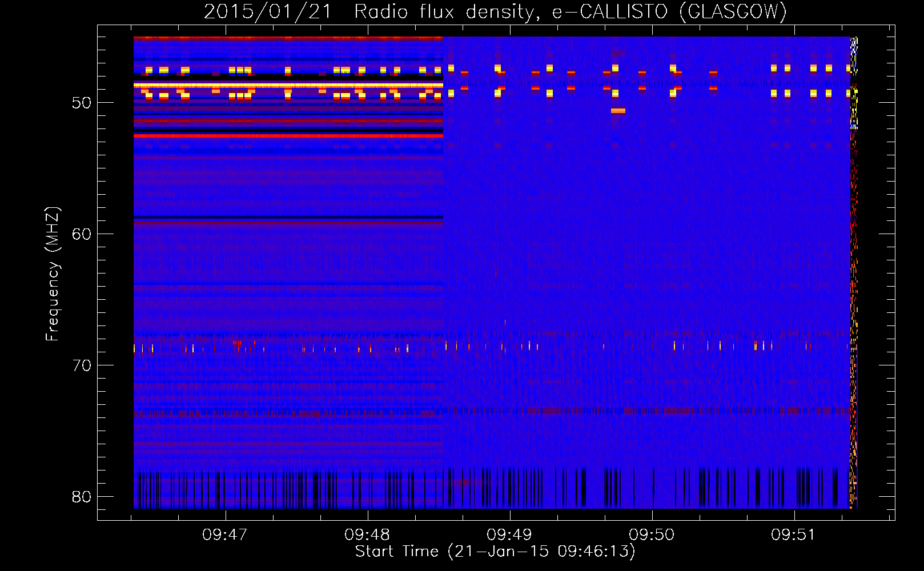This screenshot has height=571, width=924.
Task: Click the 50 frequency tick label
Action: tap(81, 103)
